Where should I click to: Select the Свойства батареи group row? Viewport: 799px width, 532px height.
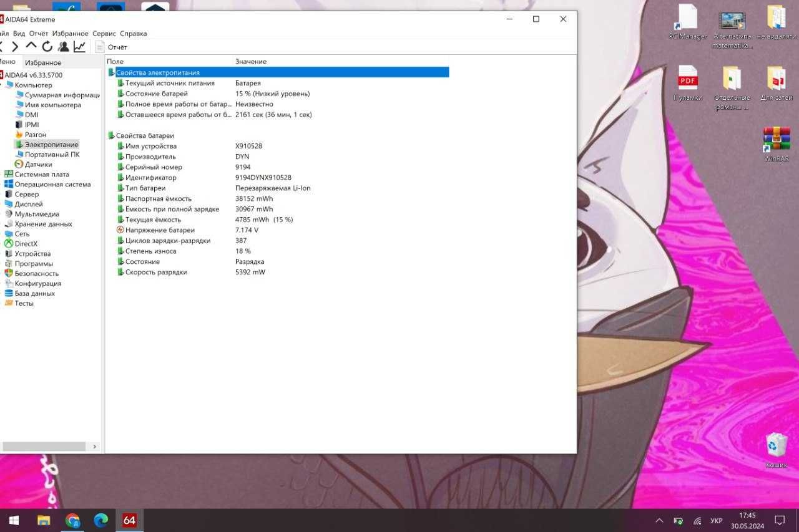pos(278,135)
